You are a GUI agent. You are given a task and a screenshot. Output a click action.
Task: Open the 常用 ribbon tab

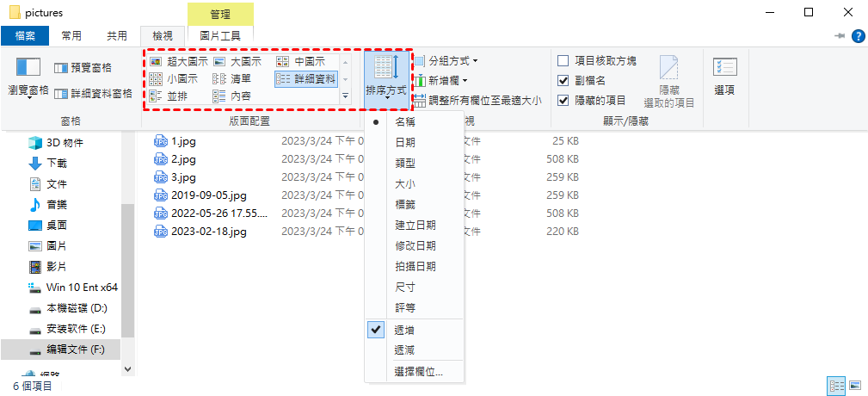pyautogui.click(x=71, y=36)
